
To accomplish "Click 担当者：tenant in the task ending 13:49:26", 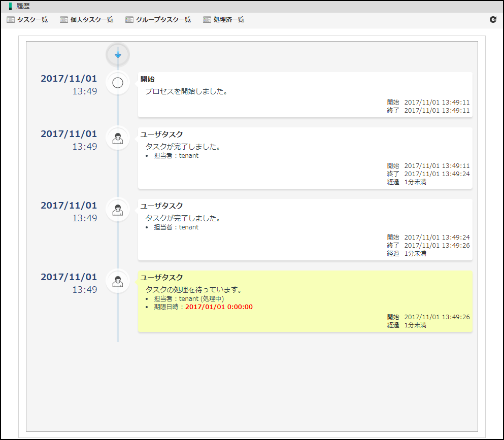I will [x=176, y=227].
